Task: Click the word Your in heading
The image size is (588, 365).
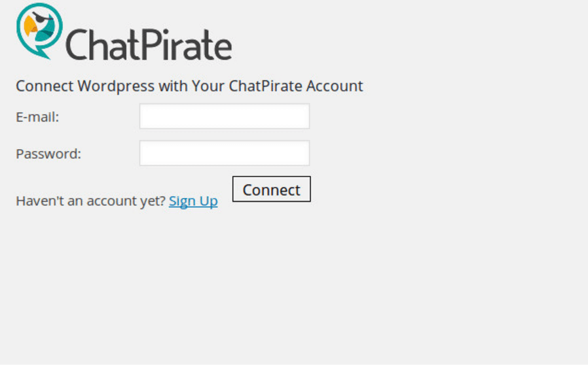Action: [208, 86]
